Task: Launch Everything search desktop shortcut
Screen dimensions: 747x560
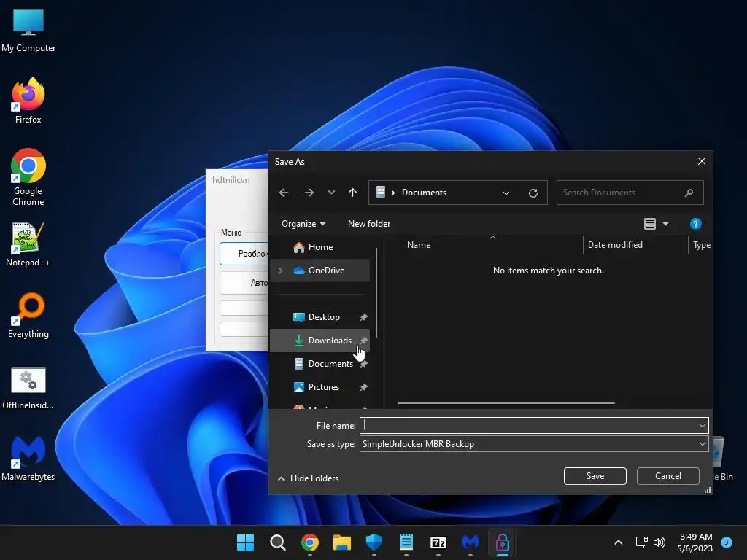Action: coord(28,315)
